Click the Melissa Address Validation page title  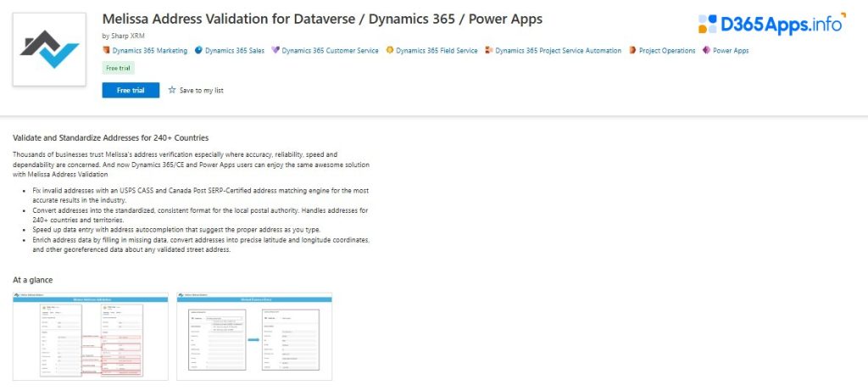[x=322, y=19]
